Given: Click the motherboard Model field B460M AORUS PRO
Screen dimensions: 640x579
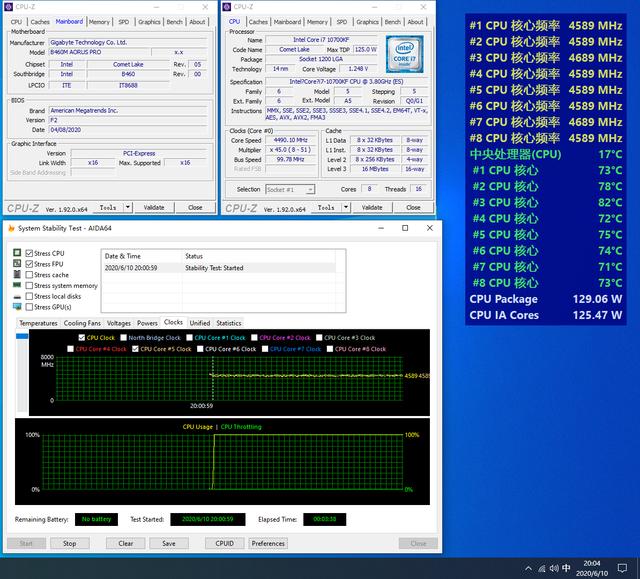Looking at the screenshot, I should [x=99, y=52].
